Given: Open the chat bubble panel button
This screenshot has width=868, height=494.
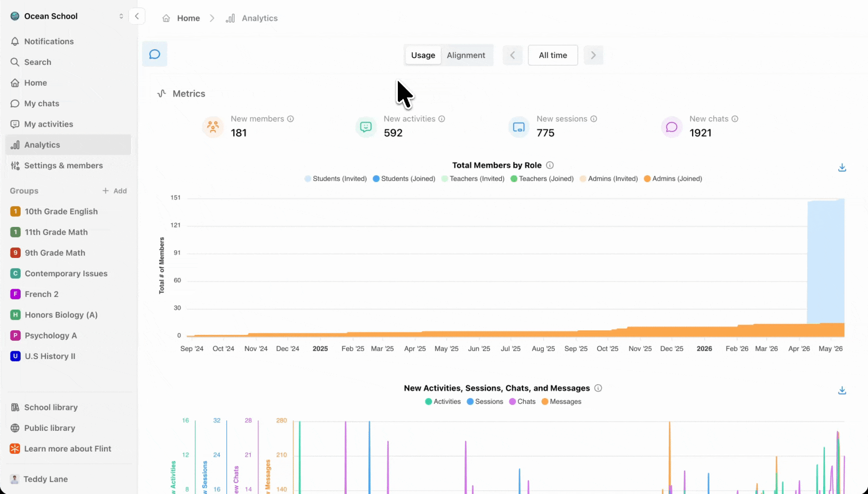Looking at the screenshot, I should [x=155, y=54].
